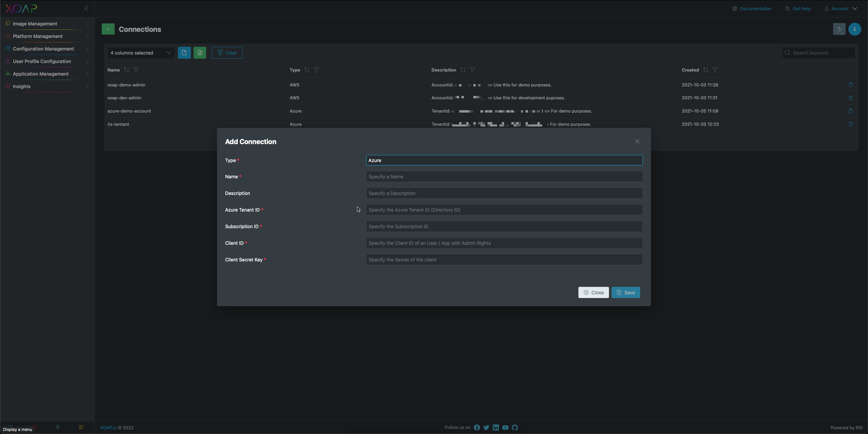This screenshot has height=434, width=868.
Task: Click the created date 2021-10-05 12:23
Action: click(x=700, y=124)
